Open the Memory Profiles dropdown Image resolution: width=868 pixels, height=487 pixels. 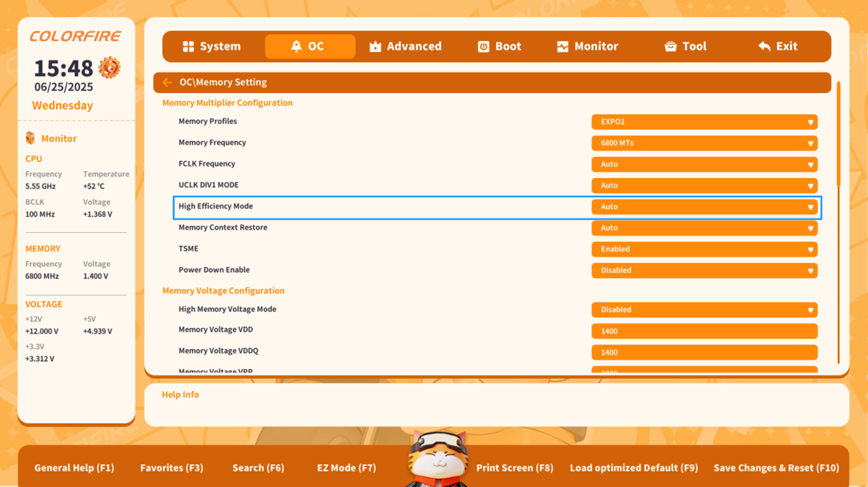[704, 122]
